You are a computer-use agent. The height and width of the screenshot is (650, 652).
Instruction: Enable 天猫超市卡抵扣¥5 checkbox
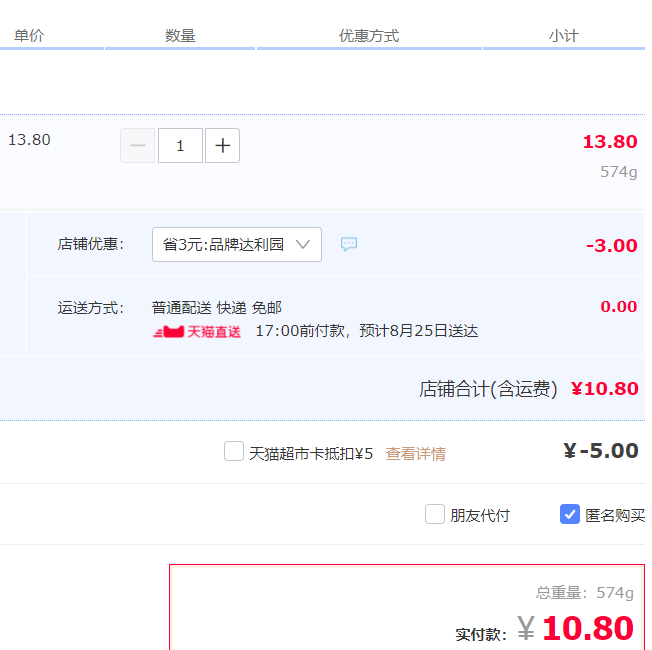pyautogui.click(x=234, y=452)
